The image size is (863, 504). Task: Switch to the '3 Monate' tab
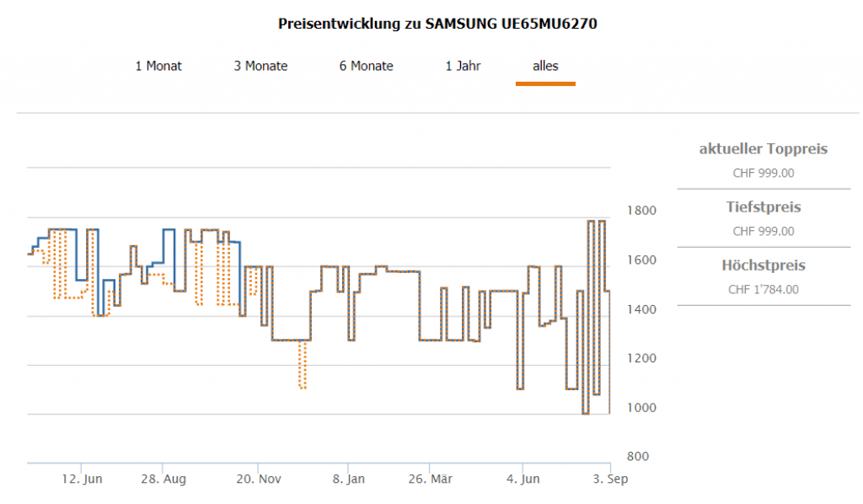pyautogui.click(x=260, y=66)
